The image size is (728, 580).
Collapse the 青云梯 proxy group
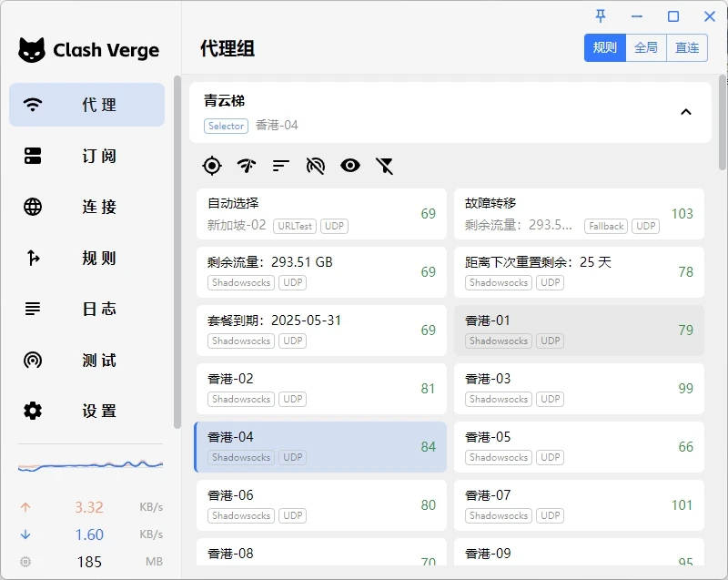[x=686, y=112]
